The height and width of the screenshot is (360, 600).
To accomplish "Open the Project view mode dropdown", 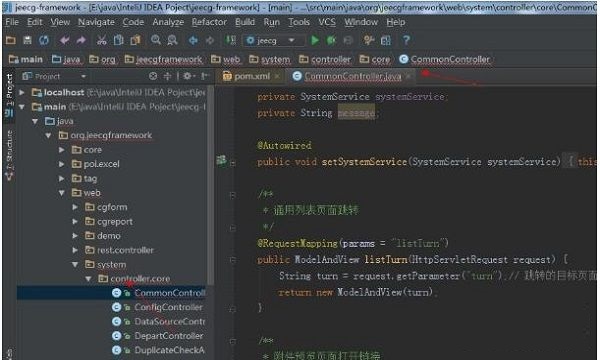I will tap(83, 76).
